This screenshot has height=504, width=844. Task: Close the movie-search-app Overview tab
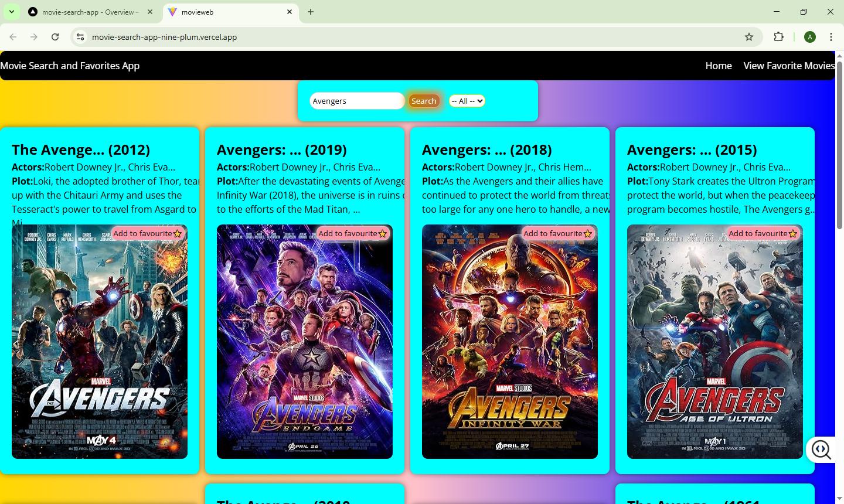click(150, 12)
